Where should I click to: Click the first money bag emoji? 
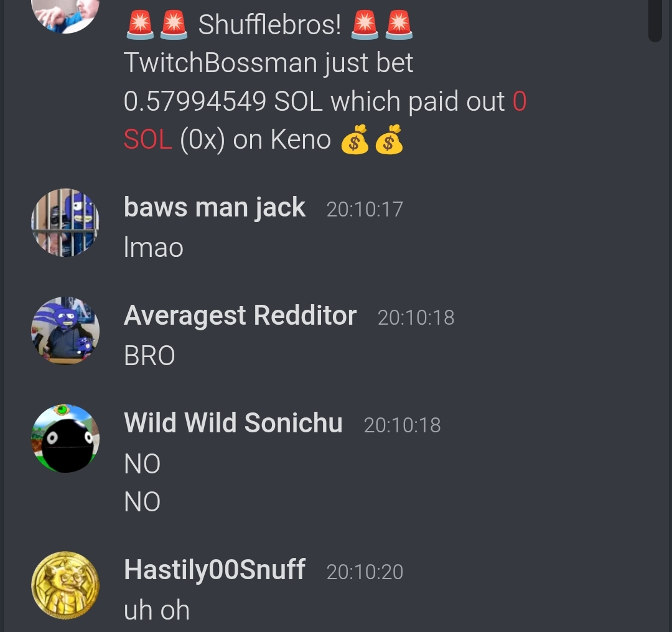(355, 139)
